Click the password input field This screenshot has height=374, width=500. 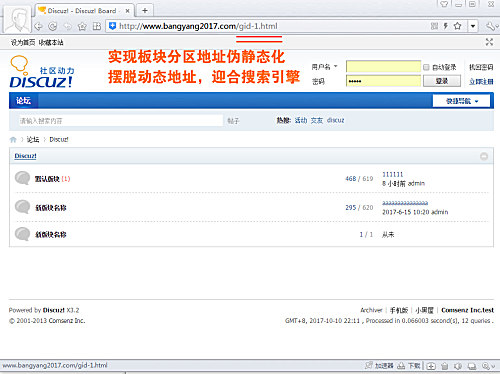(383, 81)
